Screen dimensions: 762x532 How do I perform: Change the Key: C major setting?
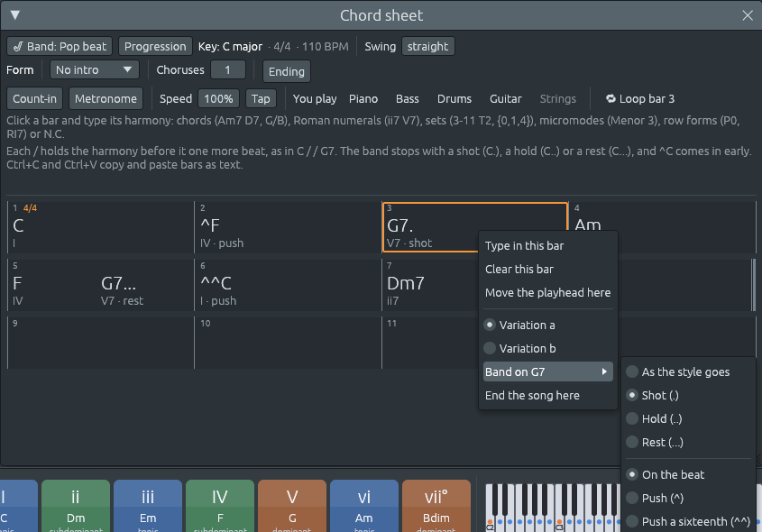pyautogui.click(x=230, y=47)
